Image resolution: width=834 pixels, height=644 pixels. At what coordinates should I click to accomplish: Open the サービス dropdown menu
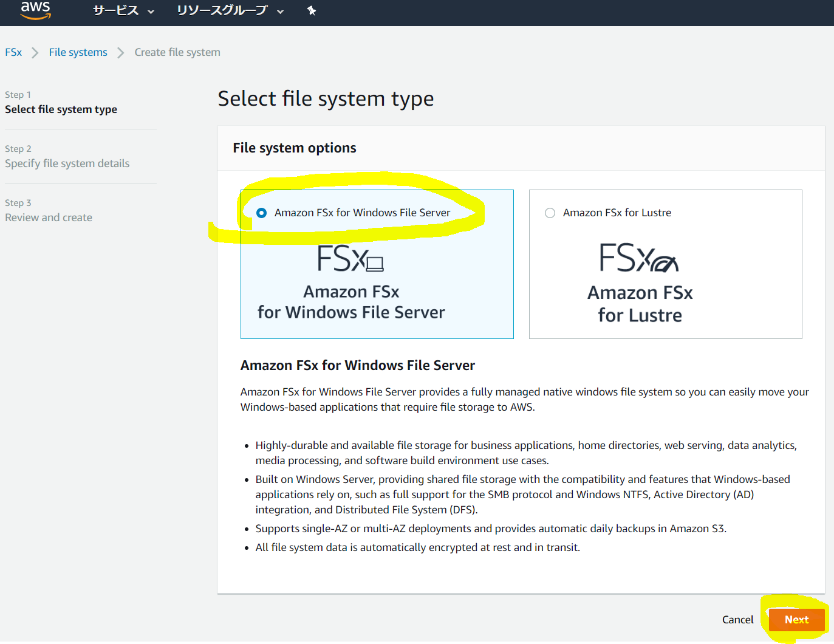pos(117,10)
